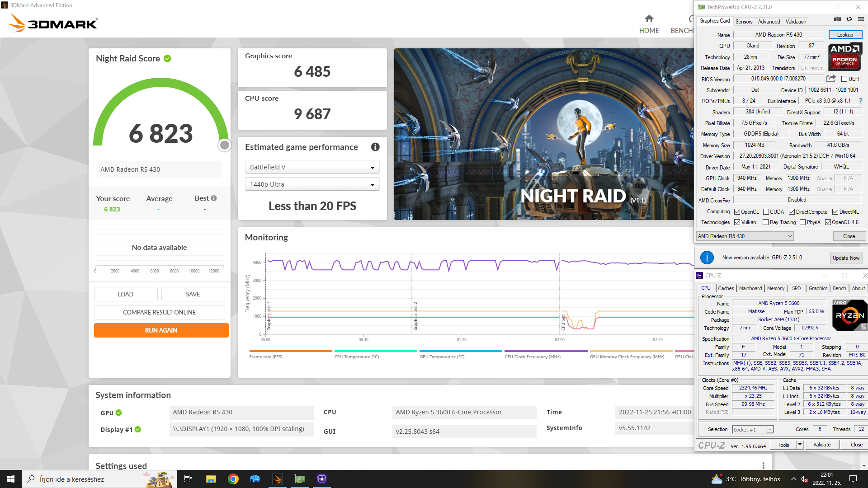Open CPU-Z SPD tab
Image resolution: width=868 pixels, height=488 pixels.
coord(796,288)
